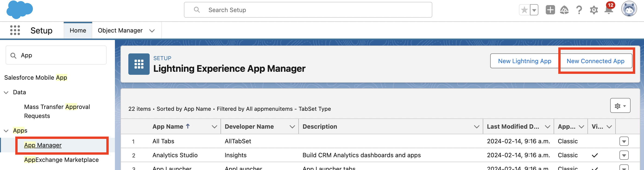The width and height of the screenshot is (644, 170).
Task: Open row actions dropdown for All Tabs
Action: coord(624,141)
